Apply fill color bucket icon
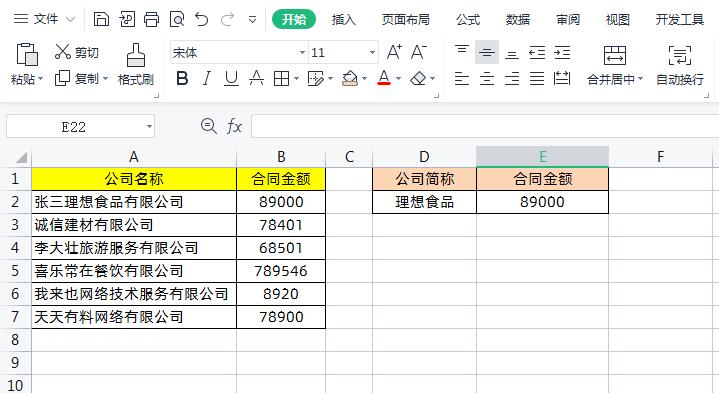719x393 pixels. coord(350,78)
